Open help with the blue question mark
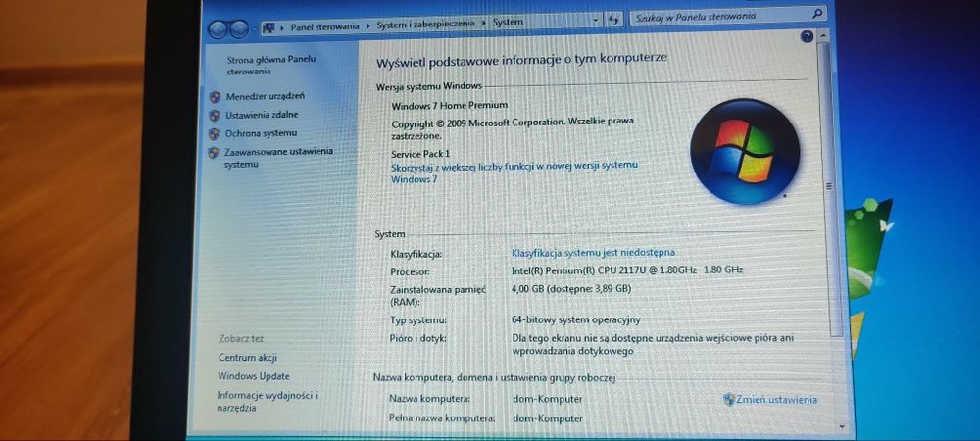The height and width of the screenshot is (441, 980). (x=807, y=37)
